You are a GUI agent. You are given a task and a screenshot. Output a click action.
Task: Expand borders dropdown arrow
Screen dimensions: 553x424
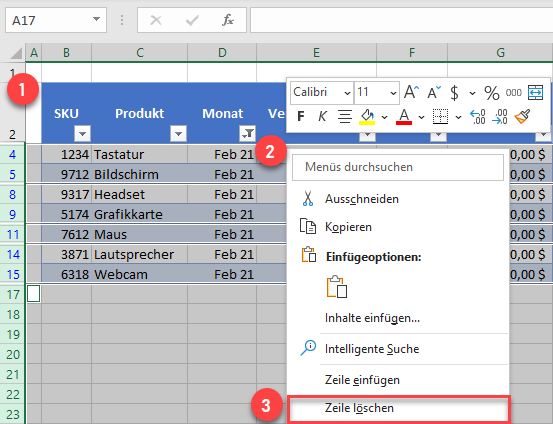coord(458,117)
